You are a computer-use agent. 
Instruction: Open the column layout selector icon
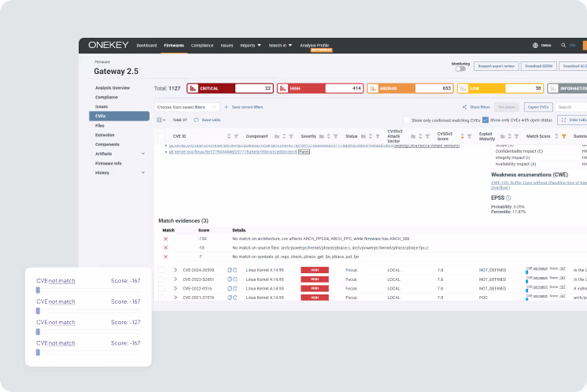coord(160,120)
